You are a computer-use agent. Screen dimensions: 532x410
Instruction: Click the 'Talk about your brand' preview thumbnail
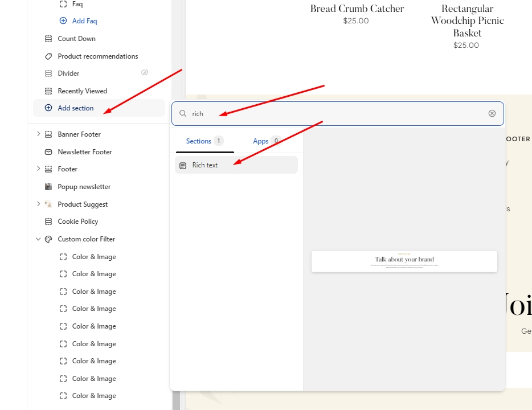404,261
